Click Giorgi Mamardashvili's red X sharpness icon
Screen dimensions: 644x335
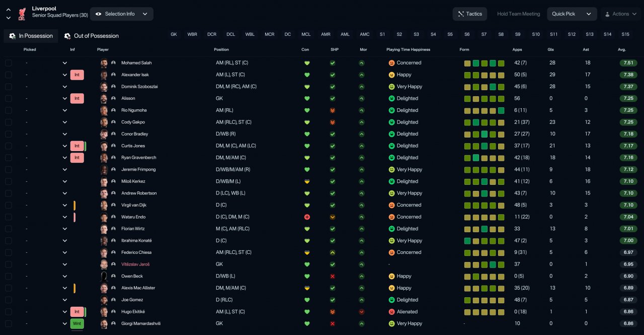[x=333, y=324]
